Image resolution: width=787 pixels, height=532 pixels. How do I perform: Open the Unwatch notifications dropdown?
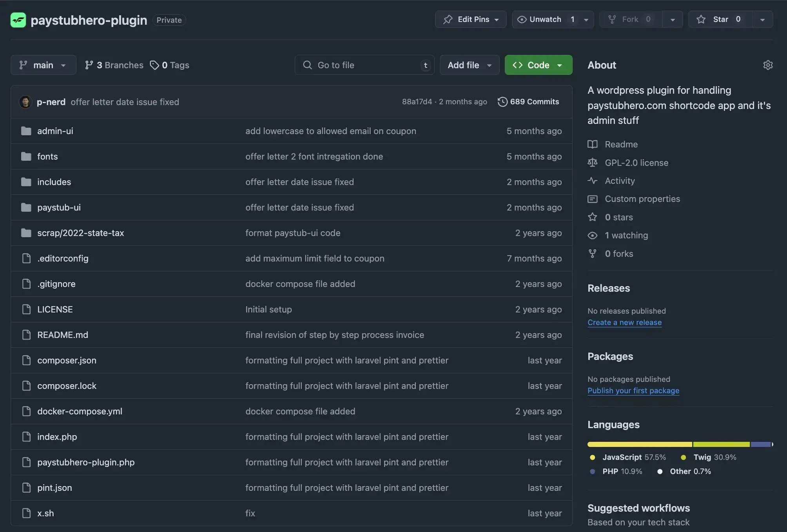pyautogui.click(x=553, y=19)
